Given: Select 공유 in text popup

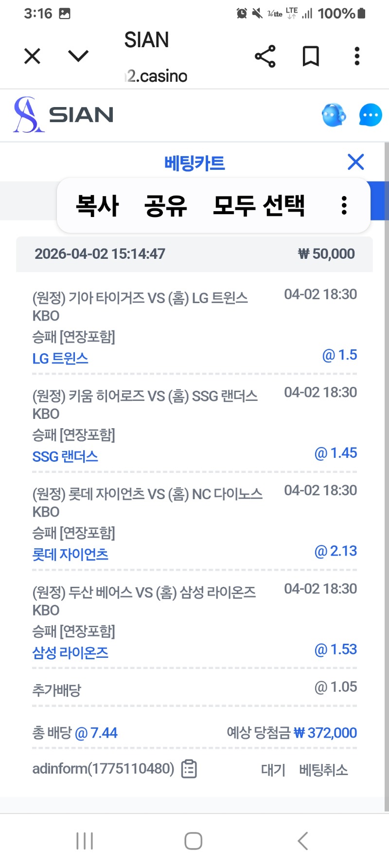Looking at the screenshot, I should click(x=165, y=205).
